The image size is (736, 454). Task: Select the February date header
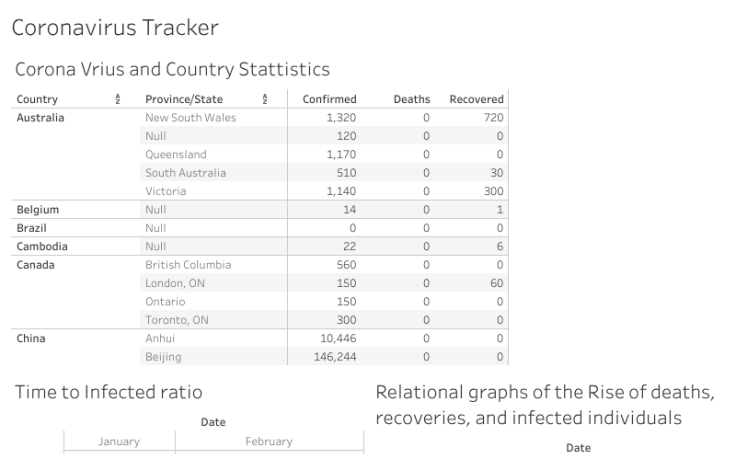269,441
